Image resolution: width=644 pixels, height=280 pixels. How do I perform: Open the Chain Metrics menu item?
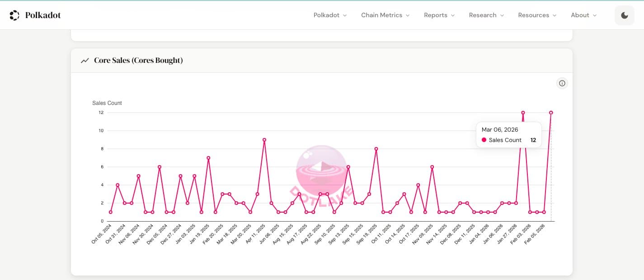[381, 15]
